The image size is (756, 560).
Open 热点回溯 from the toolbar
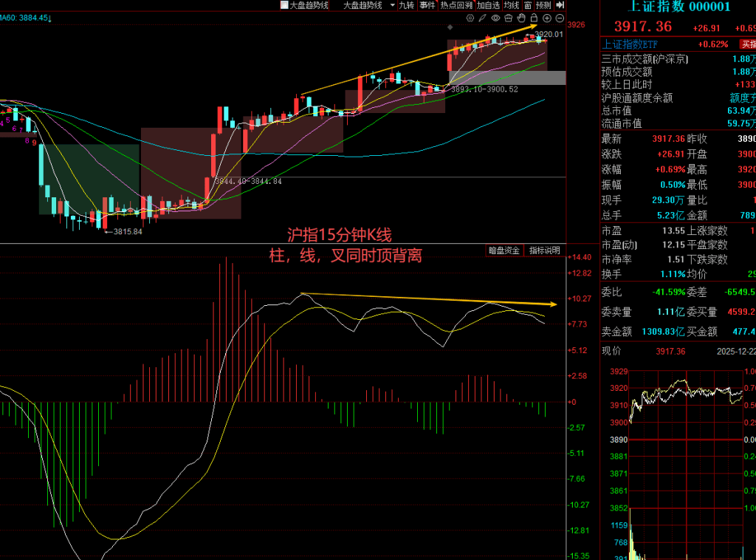pos(456,5)
